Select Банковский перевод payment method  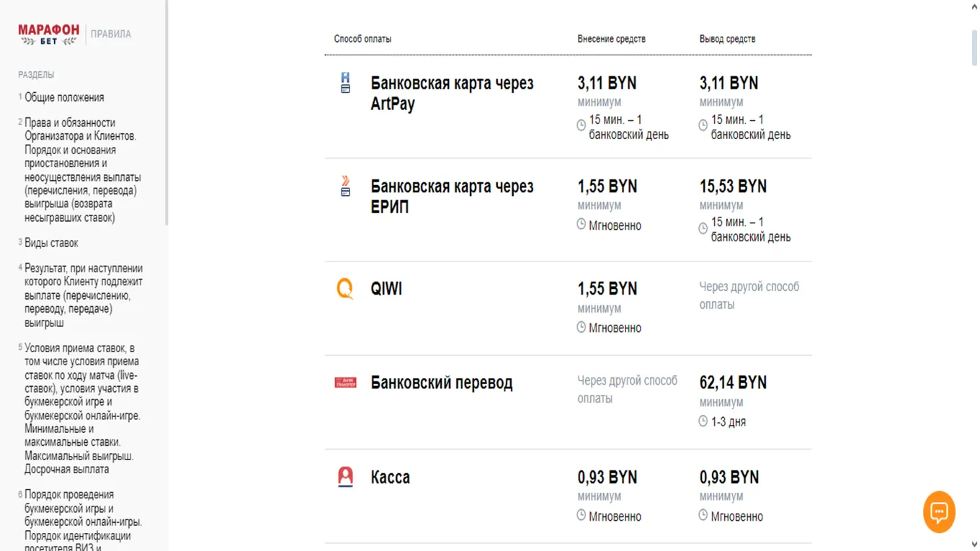pos(442,382)
